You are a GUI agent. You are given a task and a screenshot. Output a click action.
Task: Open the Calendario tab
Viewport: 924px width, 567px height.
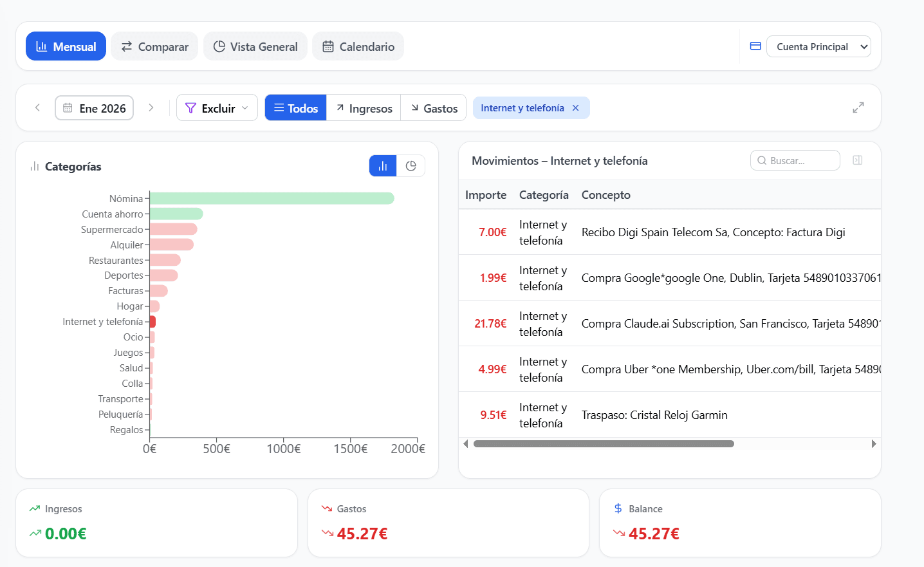tap(358, 46)
